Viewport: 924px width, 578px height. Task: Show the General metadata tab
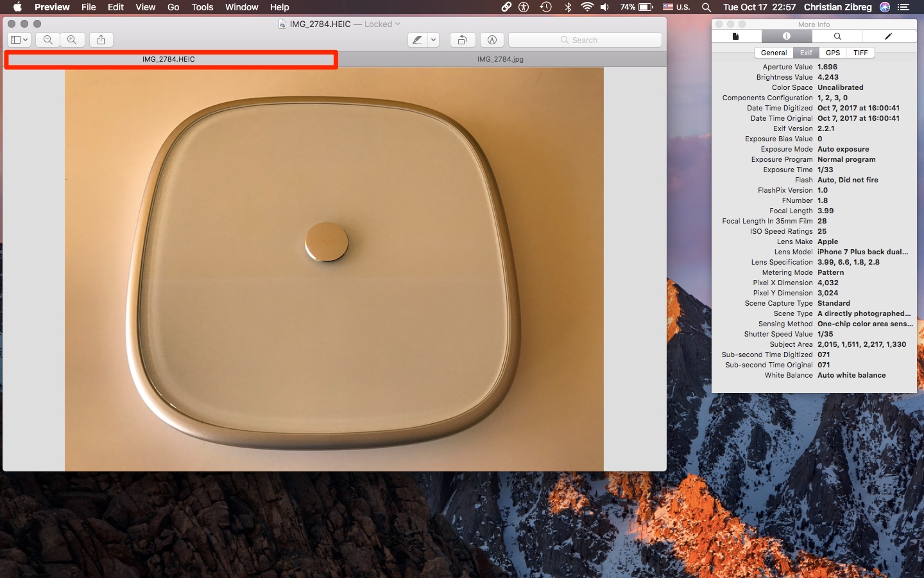[x=774, y=53]
